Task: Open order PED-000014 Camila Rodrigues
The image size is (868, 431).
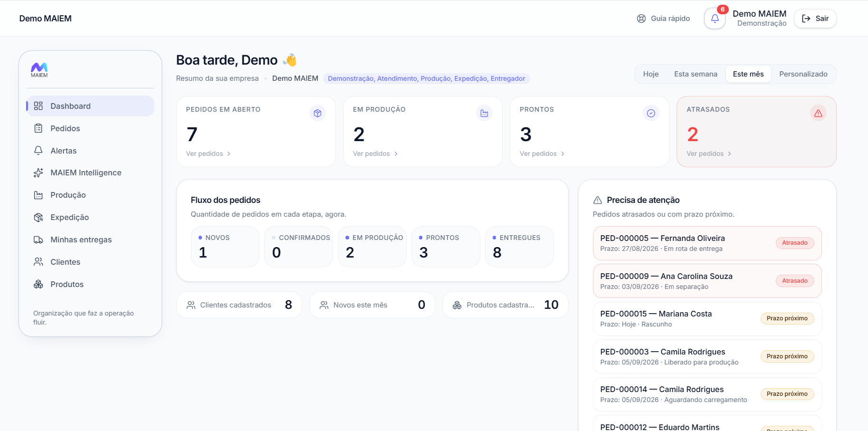Action: click(707, 394)
